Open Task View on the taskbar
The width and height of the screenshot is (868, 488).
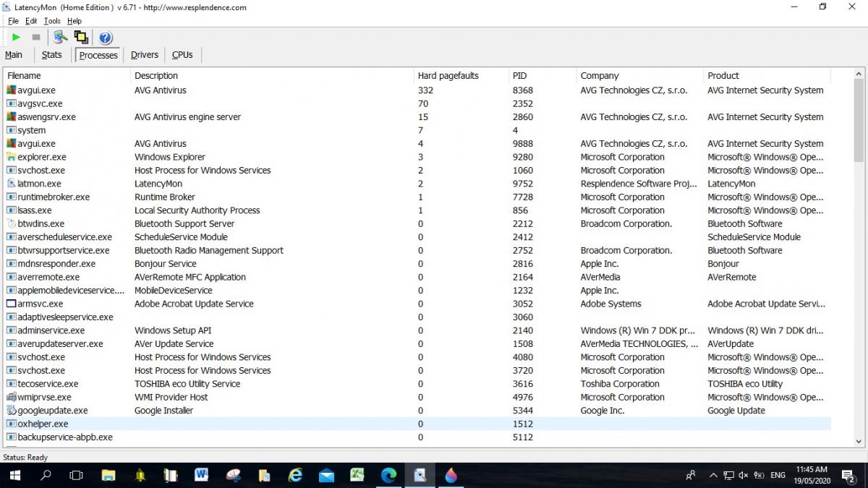tap(76, 475)
